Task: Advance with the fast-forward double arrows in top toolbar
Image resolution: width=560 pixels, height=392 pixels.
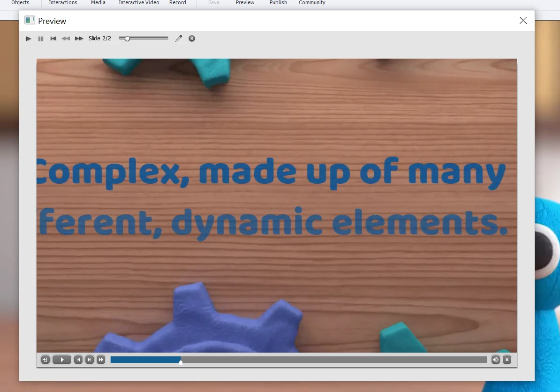Action: coord(79,38)
